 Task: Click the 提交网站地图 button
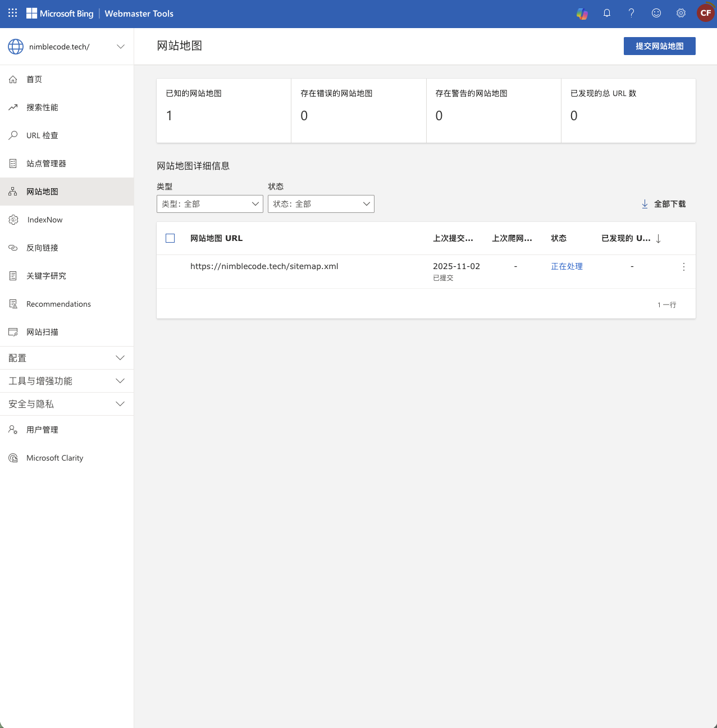point(659,46)
